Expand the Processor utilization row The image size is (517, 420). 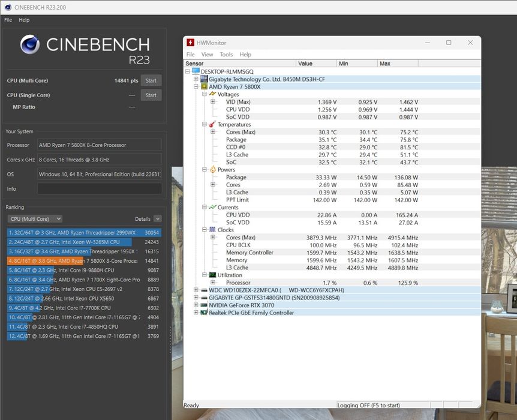tap(213, 283)
